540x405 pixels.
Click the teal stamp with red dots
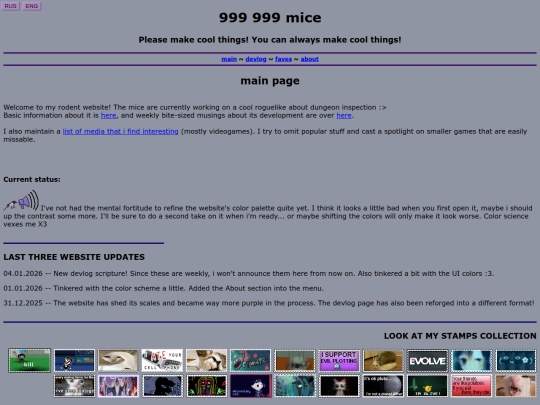250,361
